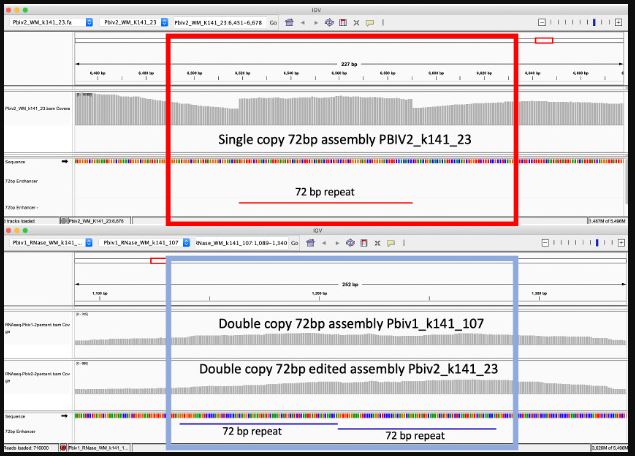Zoom in plus button in bottom IGV window

621,243
